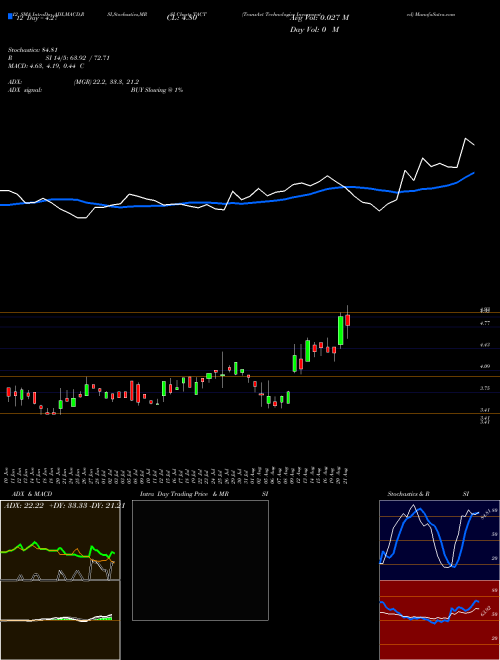Select the 'BUY Slowing @ 1%' signal text

click(x=157, y=90)
